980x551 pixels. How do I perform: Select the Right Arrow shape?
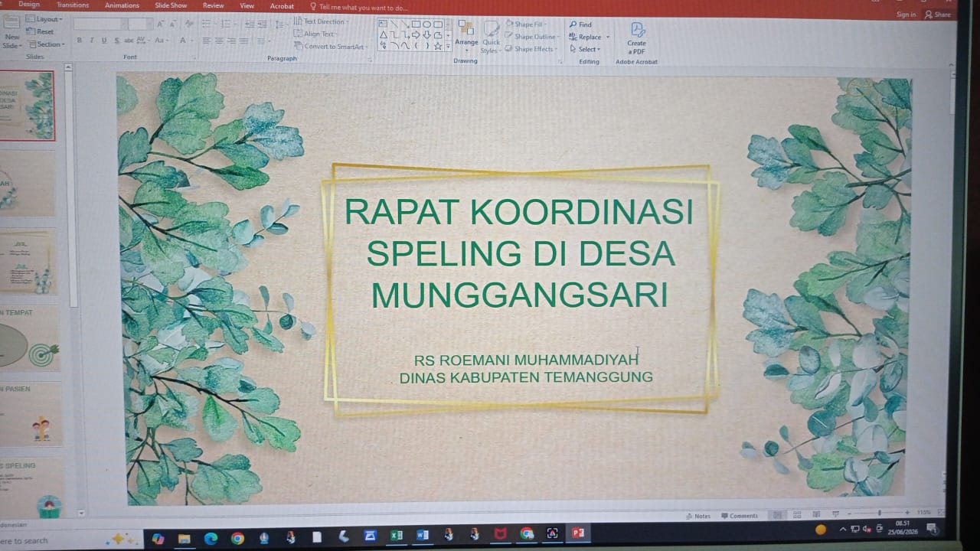coord(416,34)
